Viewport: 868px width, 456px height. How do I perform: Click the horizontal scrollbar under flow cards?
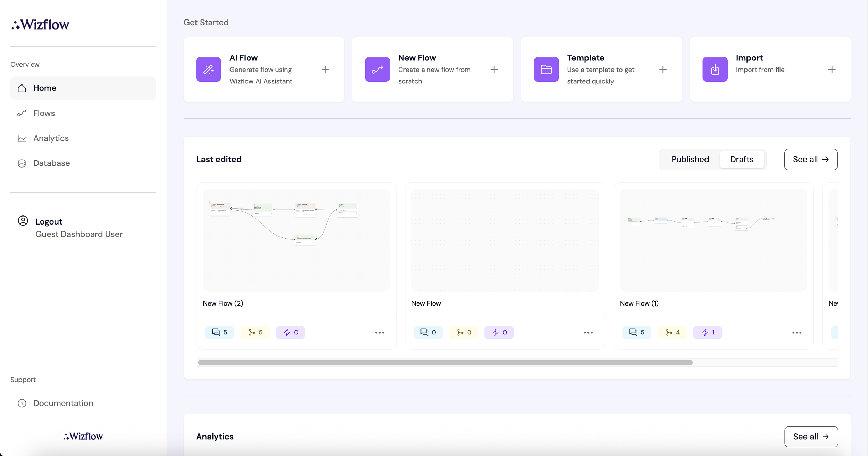point(445,363)
